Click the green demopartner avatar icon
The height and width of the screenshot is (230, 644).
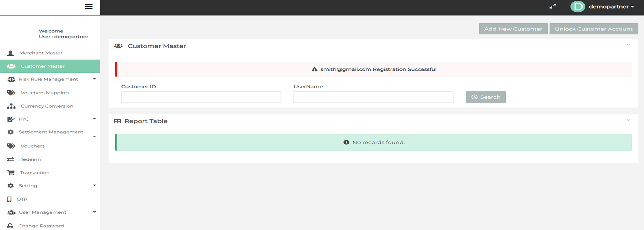coord(577,6)
